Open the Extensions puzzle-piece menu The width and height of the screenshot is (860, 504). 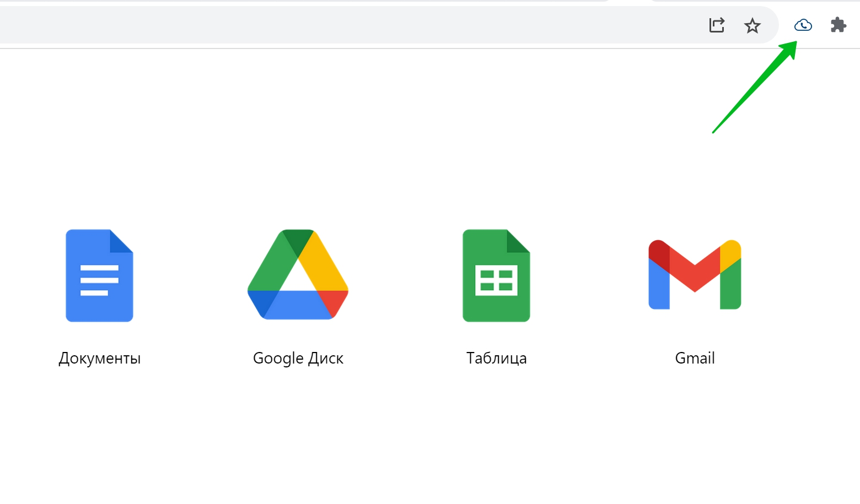click(x=838, y=25)
